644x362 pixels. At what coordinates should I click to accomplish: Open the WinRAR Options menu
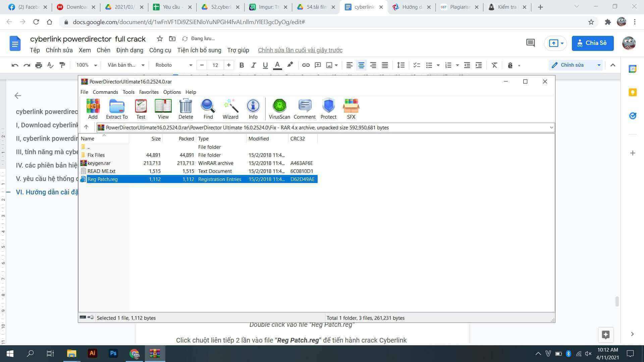172,92
